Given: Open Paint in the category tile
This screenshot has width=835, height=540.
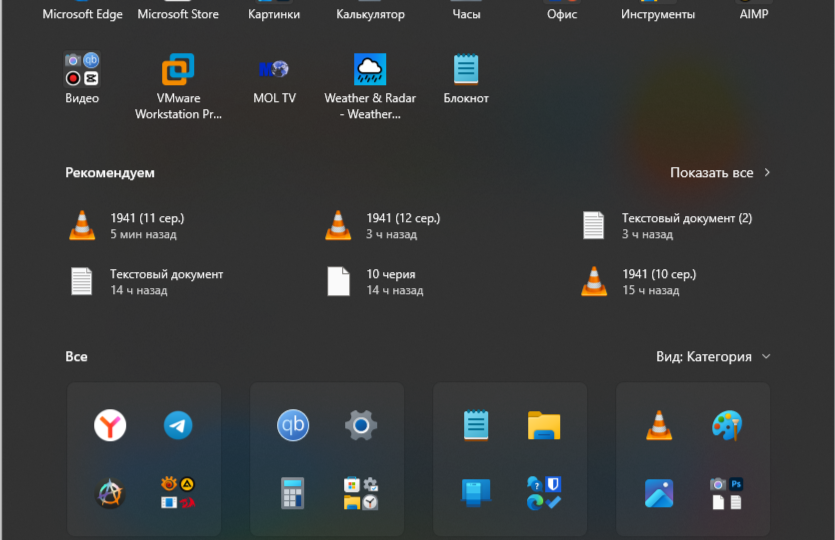Looking at the screenshot, I should pos(727,425).
